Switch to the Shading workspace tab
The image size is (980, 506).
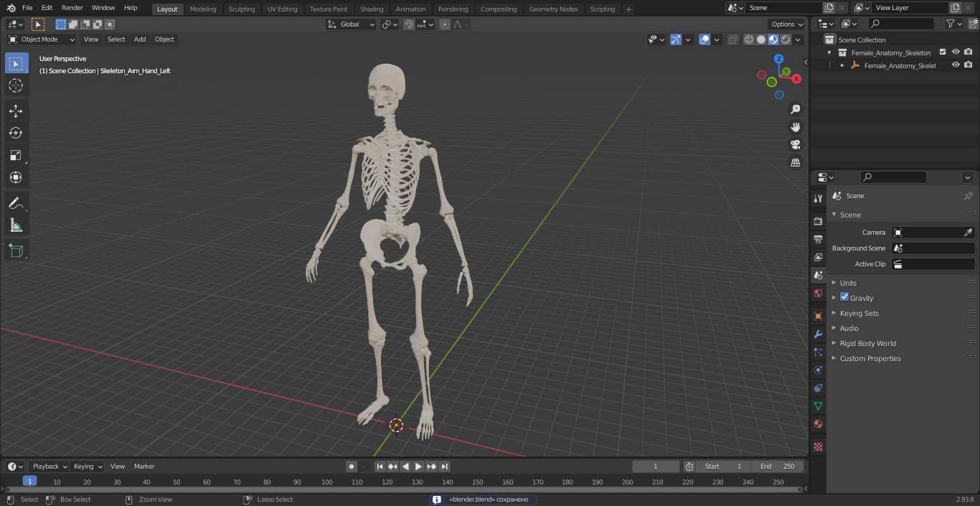[372, 9]
